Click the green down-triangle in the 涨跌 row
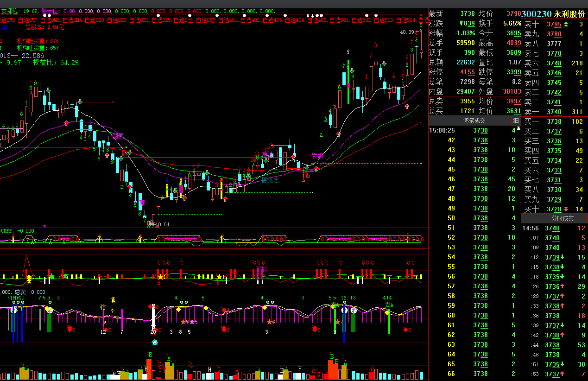The image size is (588, 381). tap(461, 24)
